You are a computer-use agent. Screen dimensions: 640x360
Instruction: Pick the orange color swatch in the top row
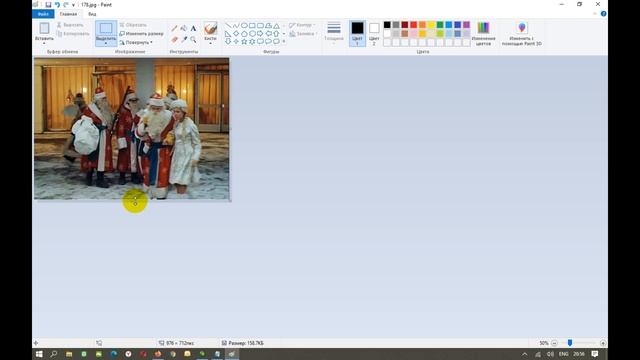tap(422, 25)
